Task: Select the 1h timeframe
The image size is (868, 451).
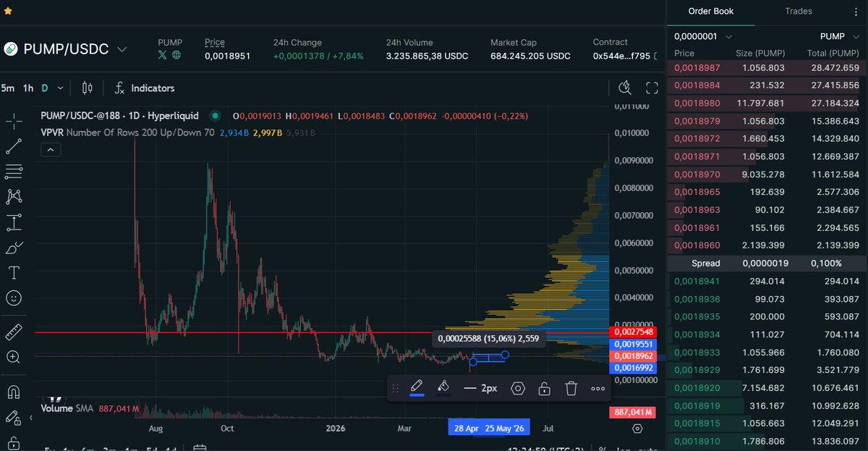Action: [28, 88]
